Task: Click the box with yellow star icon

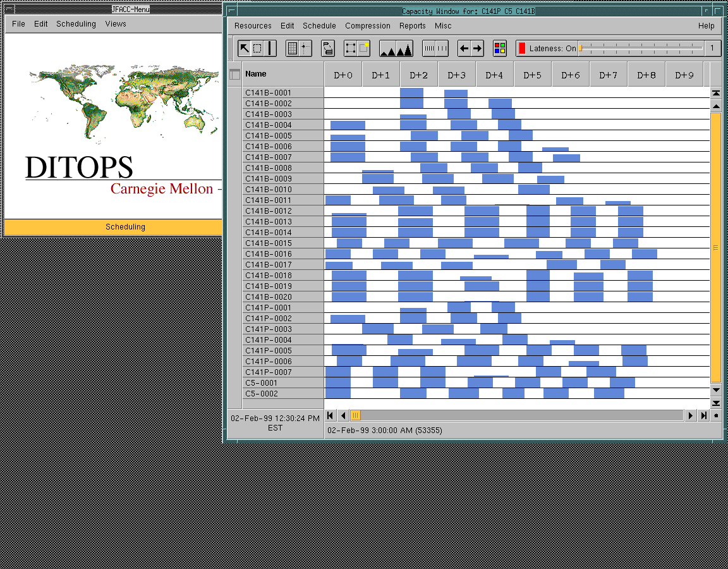Action: pos(364,48)
